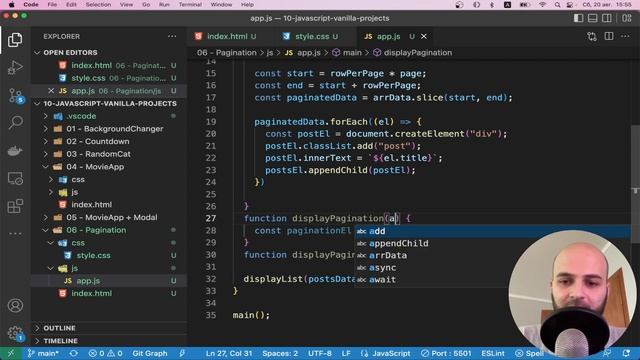Open the Run and Debug view

click(15, 67)
